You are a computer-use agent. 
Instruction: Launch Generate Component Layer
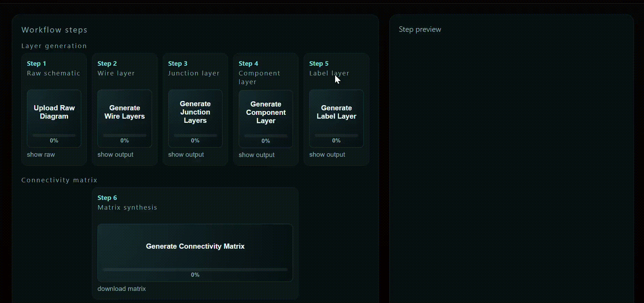point(266,119)
